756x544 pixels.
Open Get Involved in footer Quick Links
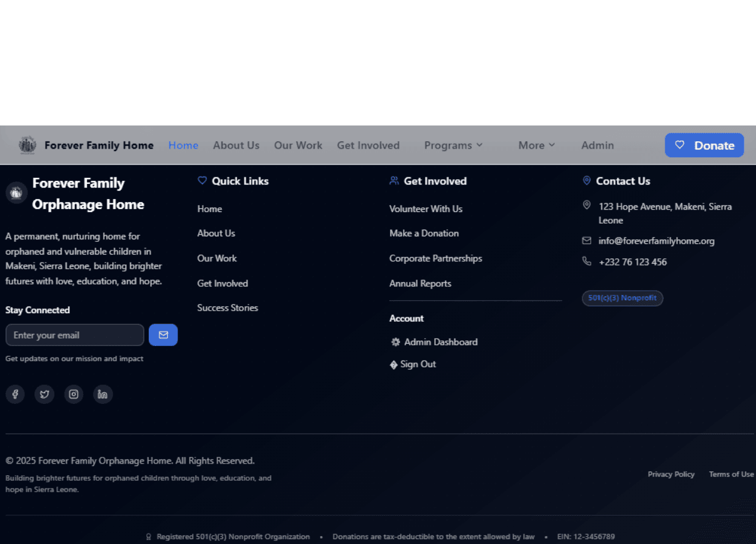[x=223, y=283]
